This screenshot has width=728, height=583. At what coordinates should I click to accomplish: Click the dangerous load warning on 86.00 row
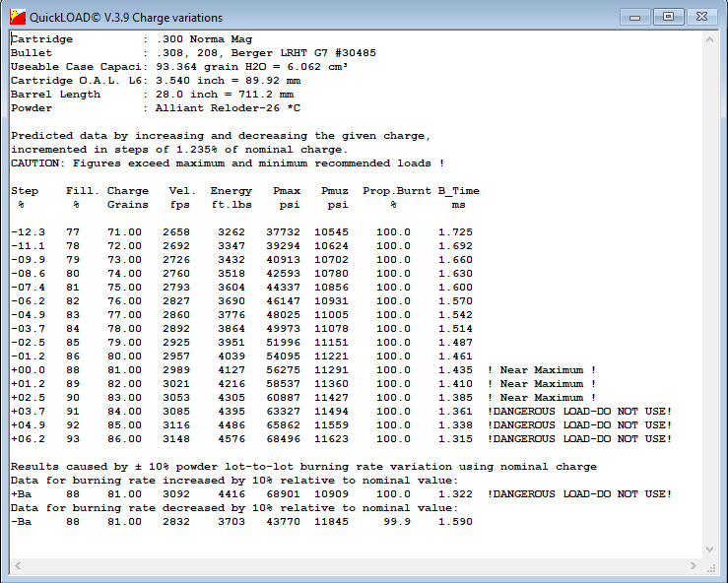pyautogui.click(x=579, y=439)
